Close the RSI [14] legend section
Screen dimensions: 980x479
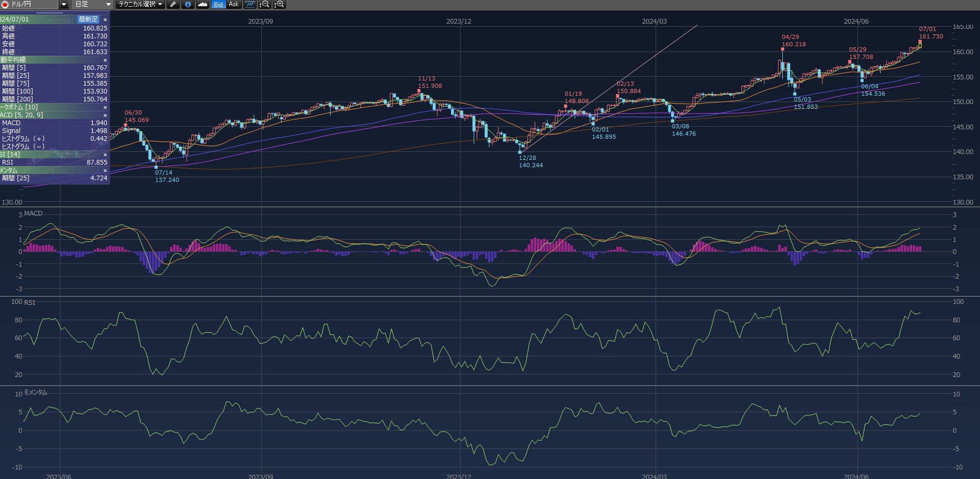coord(105,155)
